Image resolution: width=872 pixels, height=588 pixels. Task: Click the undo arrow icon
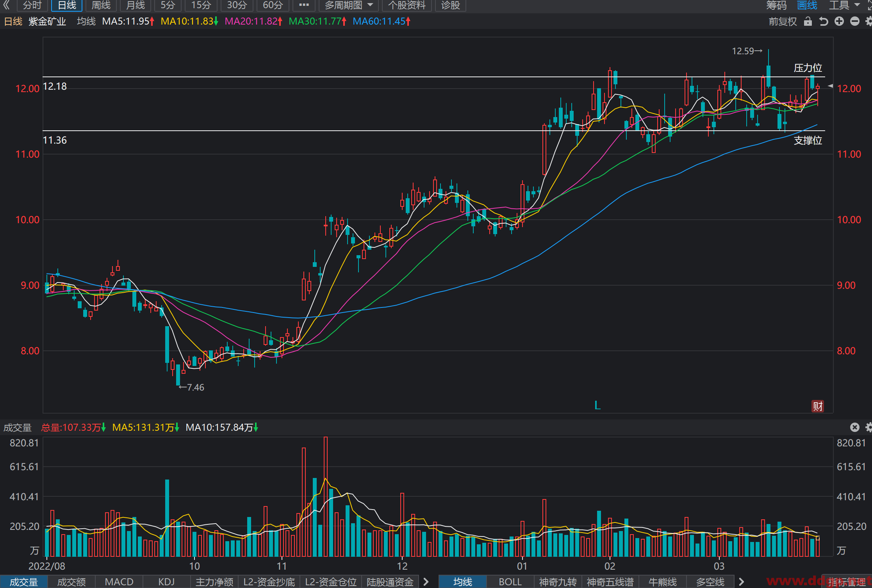(824, 21)
